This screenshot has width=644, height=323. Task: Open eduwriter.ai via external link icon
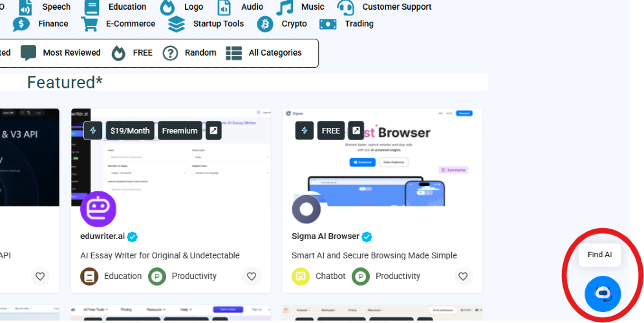pyautogui.click(x=213, y=130)
